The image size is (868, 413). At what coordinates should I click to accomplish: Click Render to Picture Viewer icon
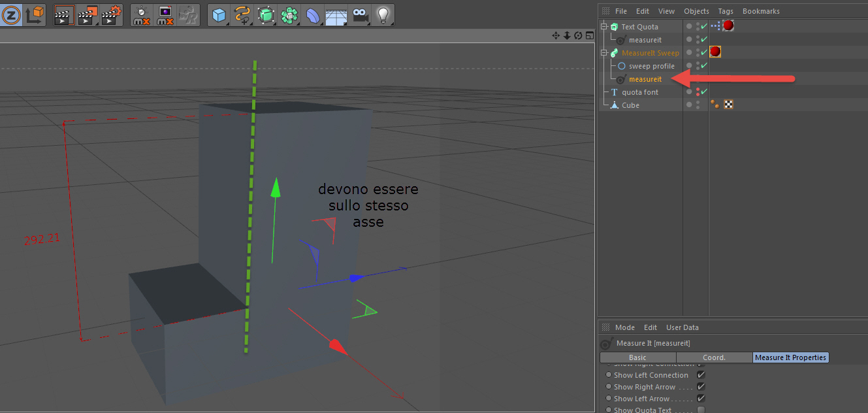(88, 14)
